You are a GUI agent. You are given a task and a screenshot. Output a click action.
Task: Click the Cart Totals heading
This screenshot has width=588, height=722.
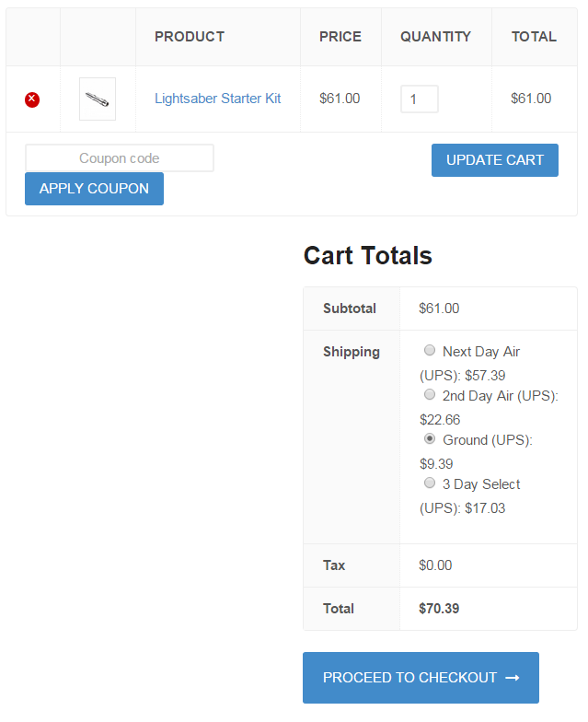tap(368, 256)
